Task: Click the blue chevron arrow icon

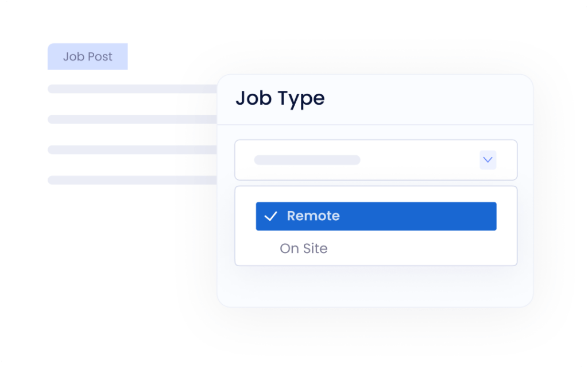Action: tap(488, 160)
